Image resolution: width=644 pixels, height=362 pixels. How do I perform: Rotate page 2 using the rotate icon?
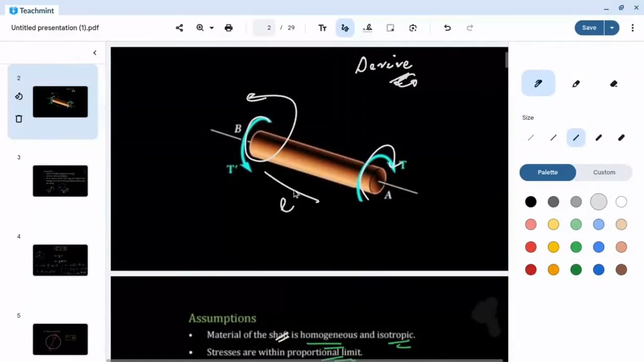(x=19, y=97)
